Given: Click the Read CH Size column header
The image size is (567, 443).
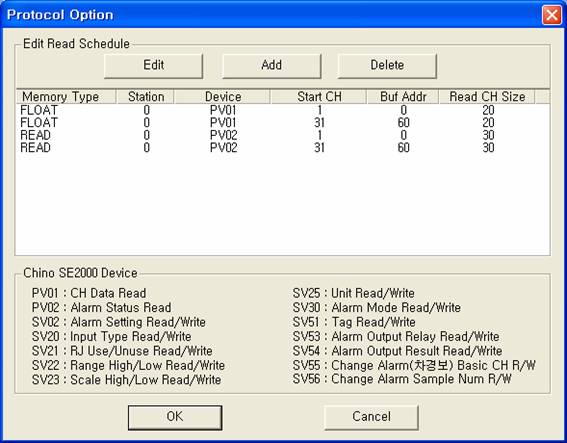Looking at the screenshot, I should [x=487, y=97].
